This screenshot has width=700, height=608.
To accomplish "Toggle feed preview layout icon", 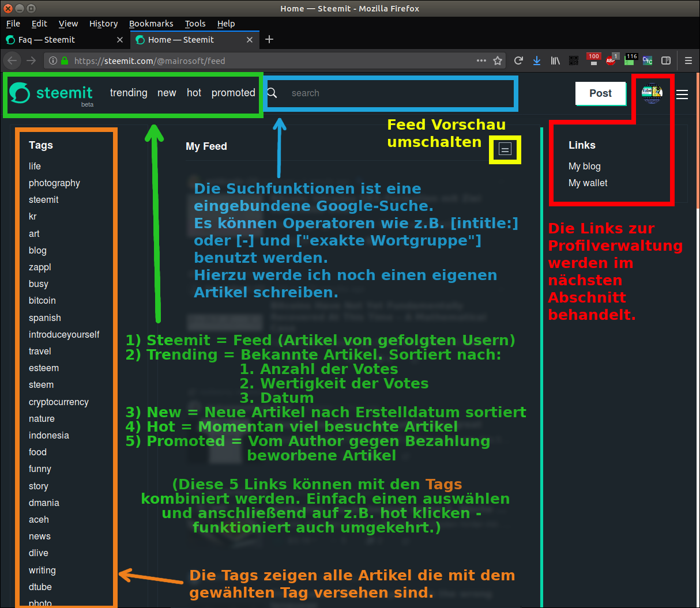I will coord(505,149).
